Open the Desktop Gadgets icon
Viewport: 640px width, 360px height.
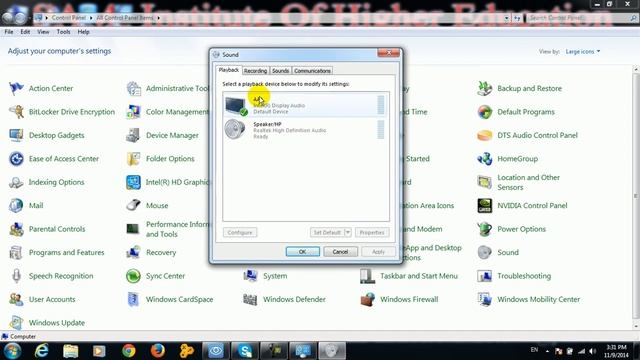16,135
